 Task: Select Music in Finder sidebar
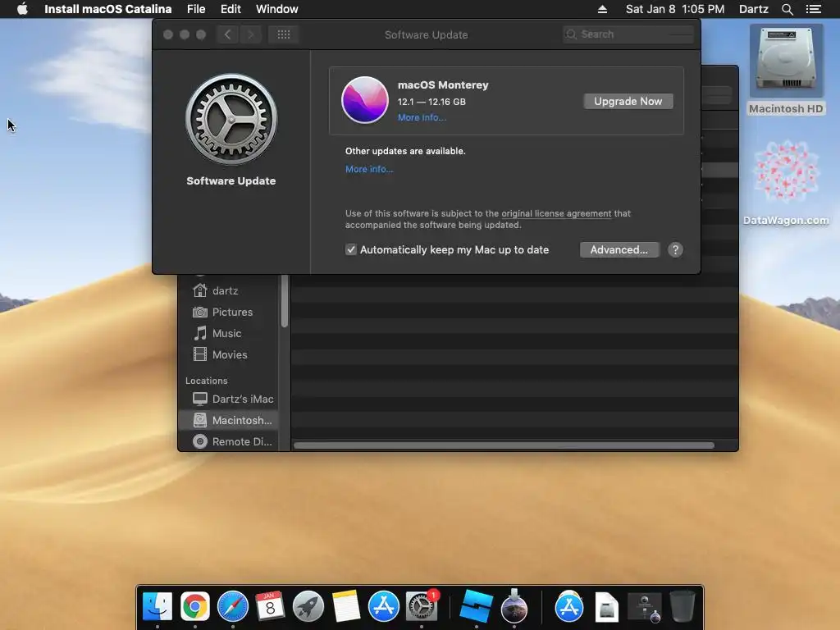pos(228,333)
